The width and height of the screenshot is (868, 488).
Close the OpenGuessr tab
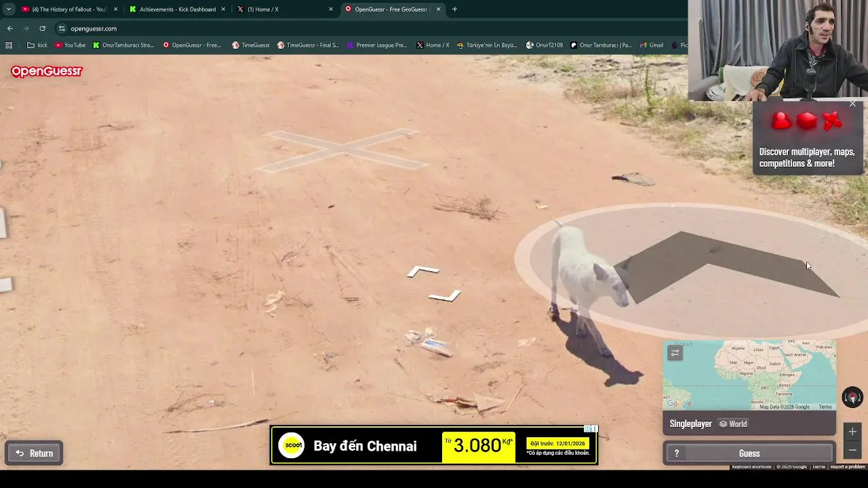438,9
